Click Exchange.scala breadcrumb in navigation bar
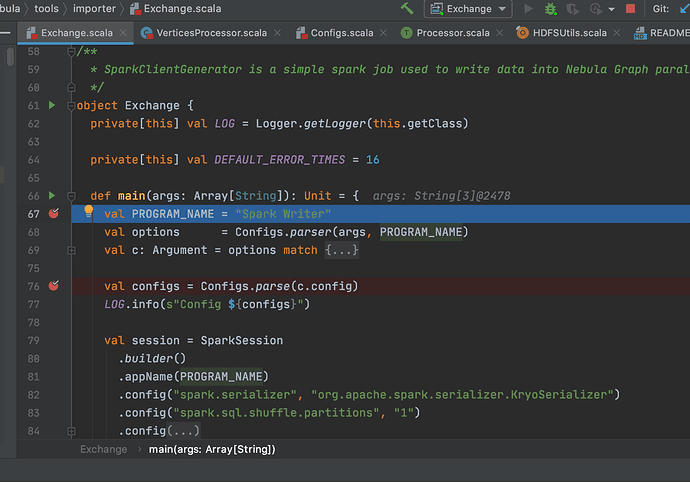 coord(176,8)
